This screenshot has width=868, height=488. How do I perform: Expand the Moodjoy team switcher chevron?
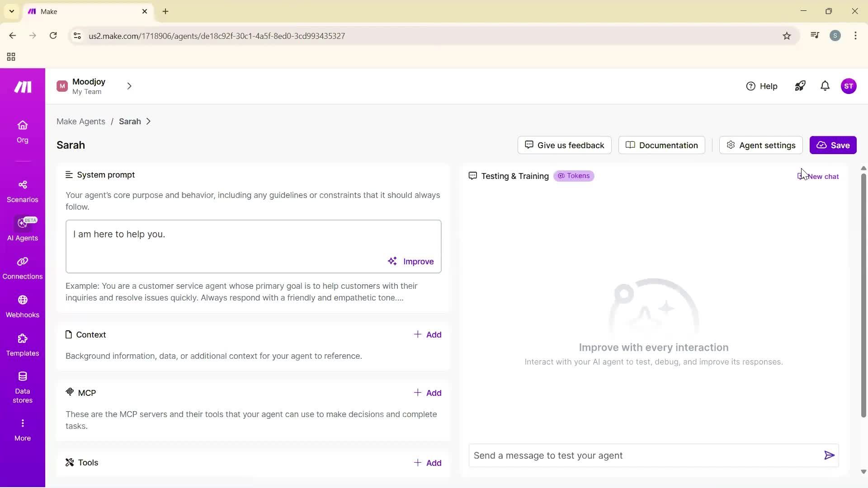pyautogui.click(x=129, y=86)
